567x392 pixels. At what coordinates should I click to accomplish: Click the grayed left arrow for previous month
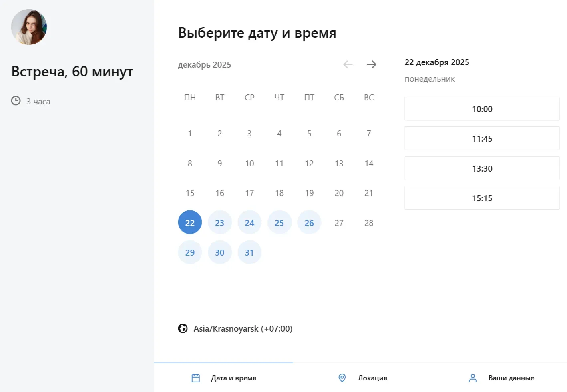pos(348,64)
